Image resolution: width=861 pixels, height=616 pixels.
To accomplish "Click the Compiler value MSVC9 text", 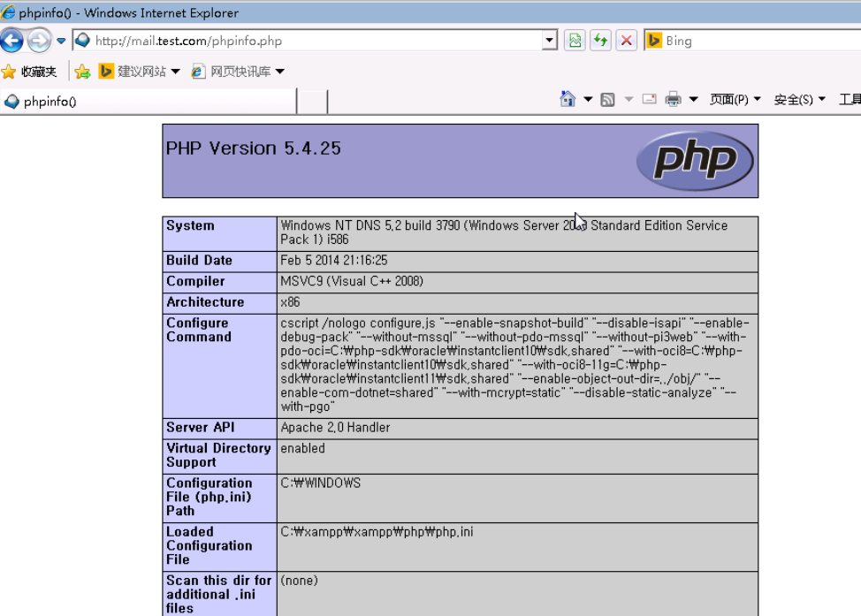I will point(352,281).
